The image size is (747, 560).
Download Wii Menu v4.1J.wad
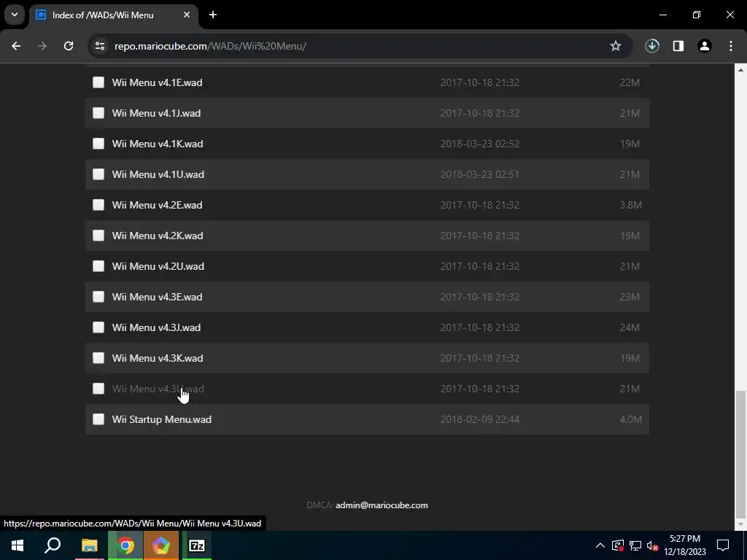pos(156,113)
